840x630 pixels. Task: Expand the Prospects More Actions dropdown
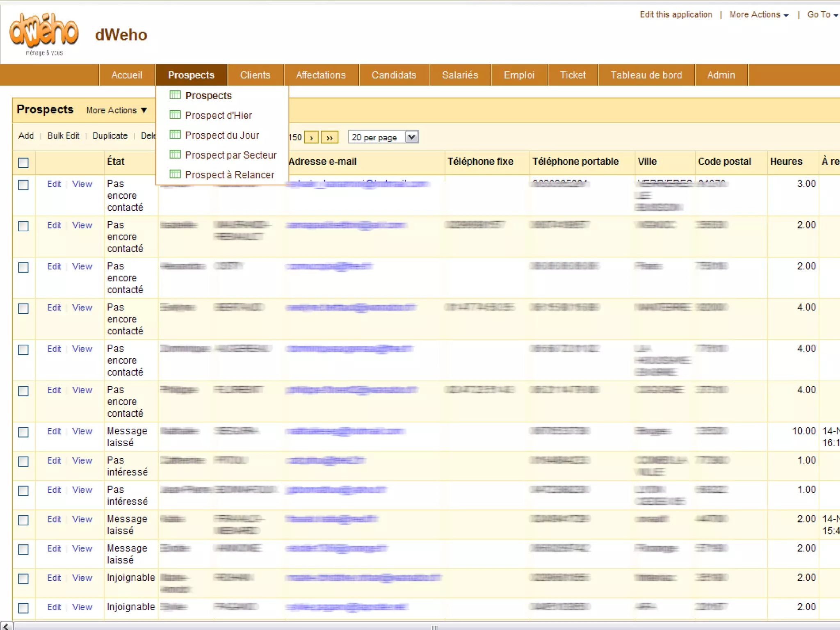point(116,110)
